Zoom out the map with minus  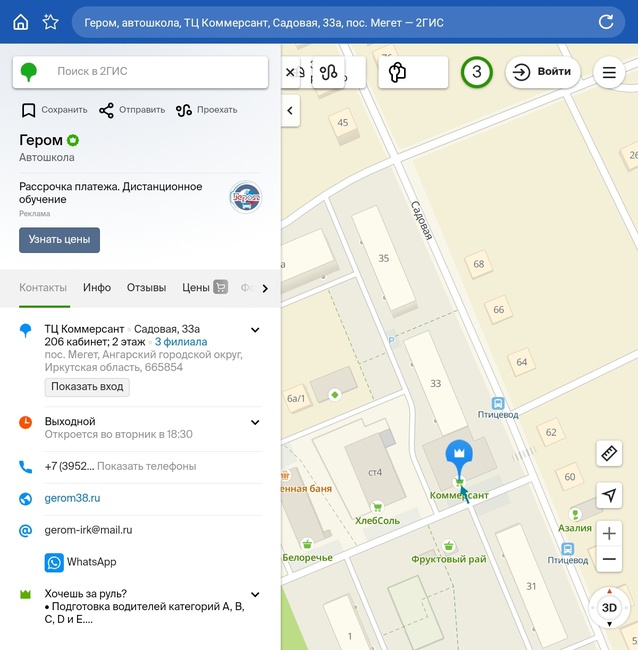[609, 559]
